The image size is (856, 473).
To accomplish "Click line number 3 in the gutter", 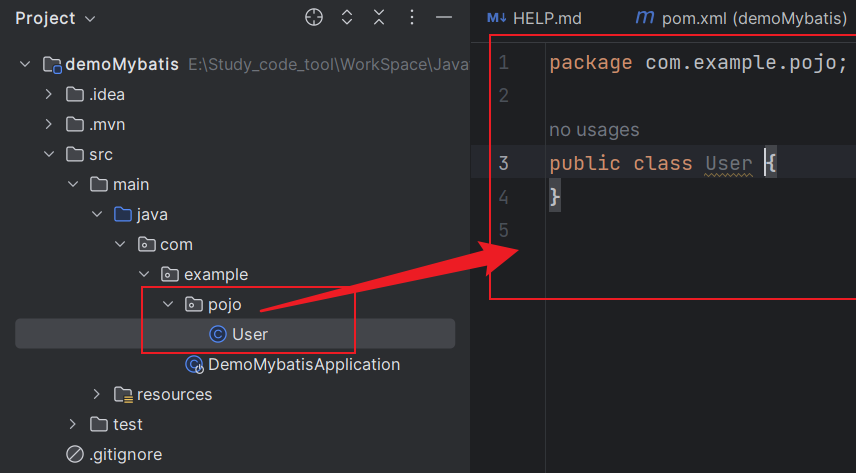I will pos(503,163).
